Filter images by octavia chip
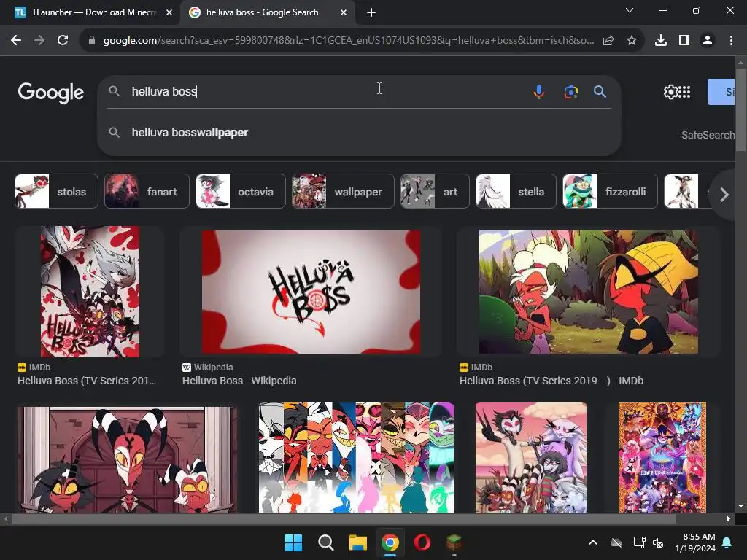Screen dimensions: 747x560 [x=241, y=192]
